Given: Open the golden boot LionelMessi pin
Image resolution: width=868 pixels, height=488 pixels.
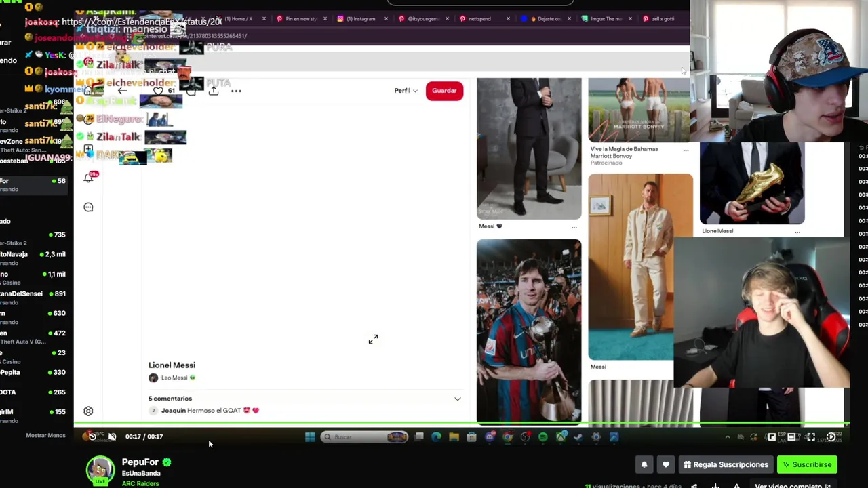Looking at the screenshot, I should [x=752, y=183].
